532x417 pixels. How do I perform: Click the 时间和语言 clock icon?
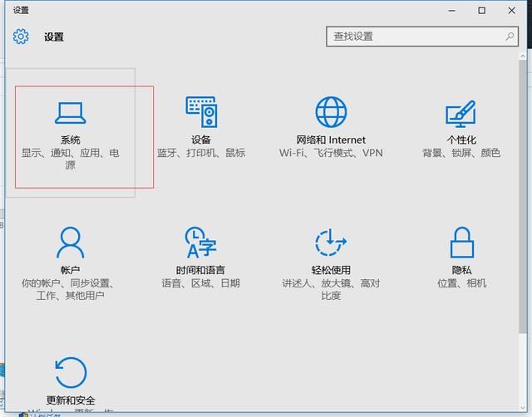[x=200, y=243]
